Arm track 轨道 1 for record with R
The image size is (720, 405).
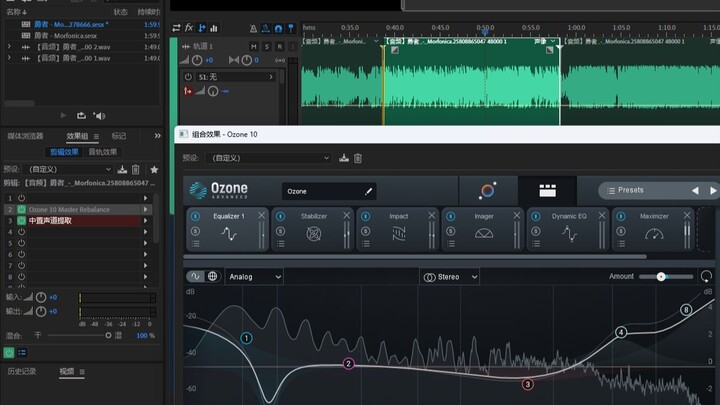pos(279,46)
